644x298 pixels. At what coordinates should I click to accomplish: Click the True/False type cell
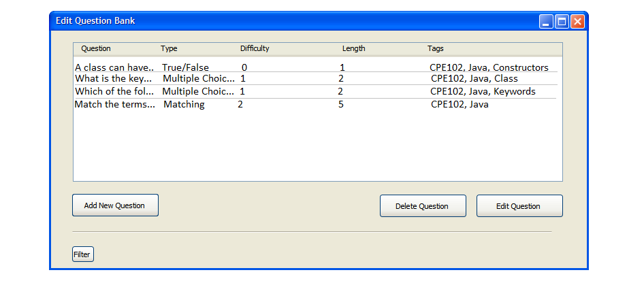(x=185, y=67)
